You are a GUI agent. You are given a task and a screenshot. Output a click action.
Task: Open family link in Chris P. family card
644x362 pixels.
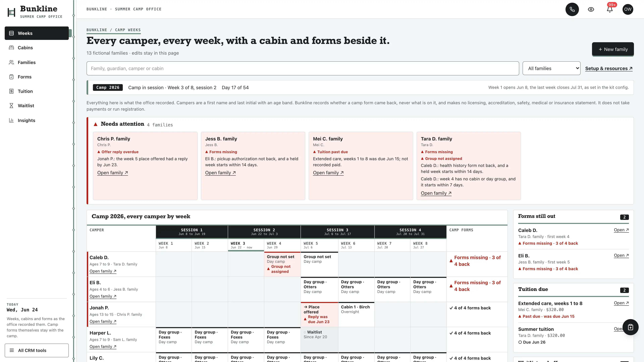click(113, 173)
